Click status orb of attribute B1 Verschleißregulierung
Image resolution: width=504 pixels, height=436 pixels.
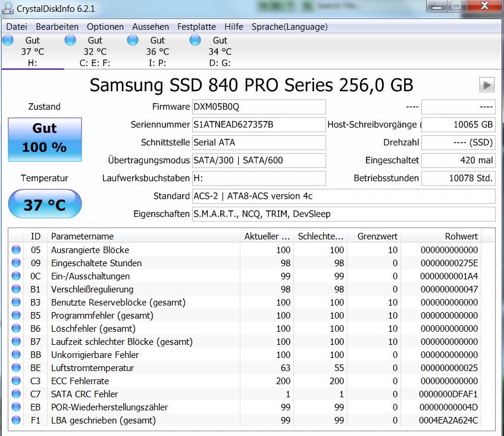[x=16, y=289]
